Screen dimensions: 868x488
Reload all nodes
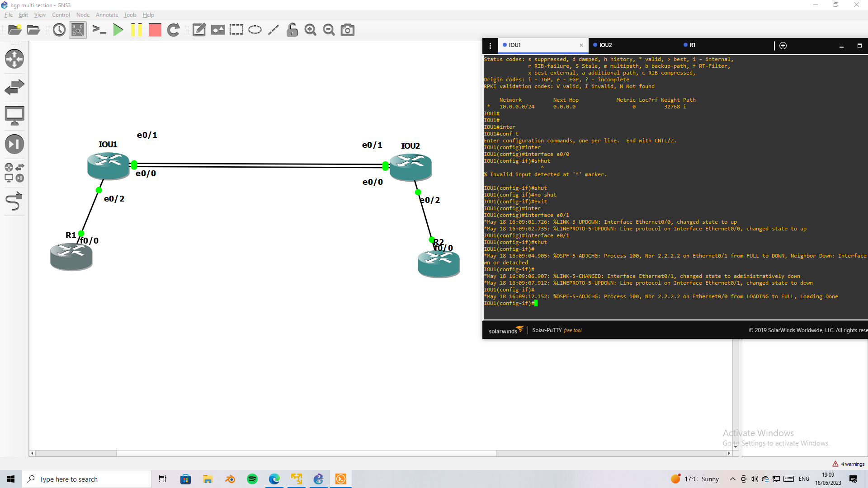pyautogui.click(x=174, y=30)
